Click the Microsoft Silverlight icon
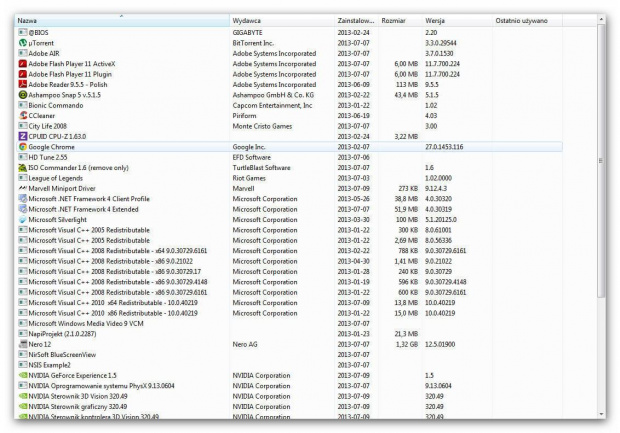Viewport: 620px width, 433px height. (x=23, y=219)
